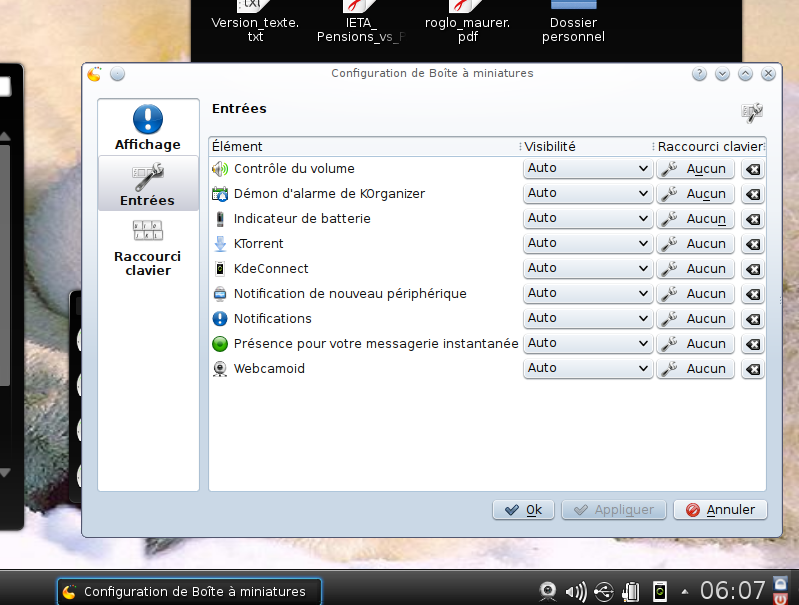
Task: Set shortcut Aucun for KTorrent
Action: [x=696, y=244]
